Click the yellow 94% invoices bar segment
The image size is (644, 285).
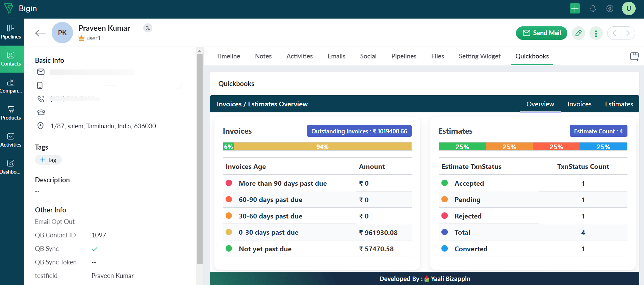[322, 147]
